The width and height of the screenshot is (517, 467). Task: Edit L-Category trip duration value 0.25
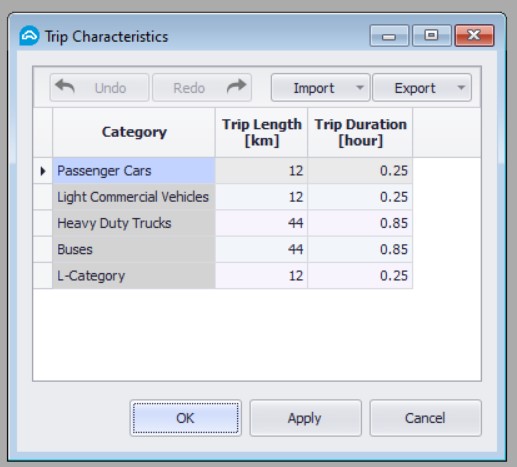point(360,276)
